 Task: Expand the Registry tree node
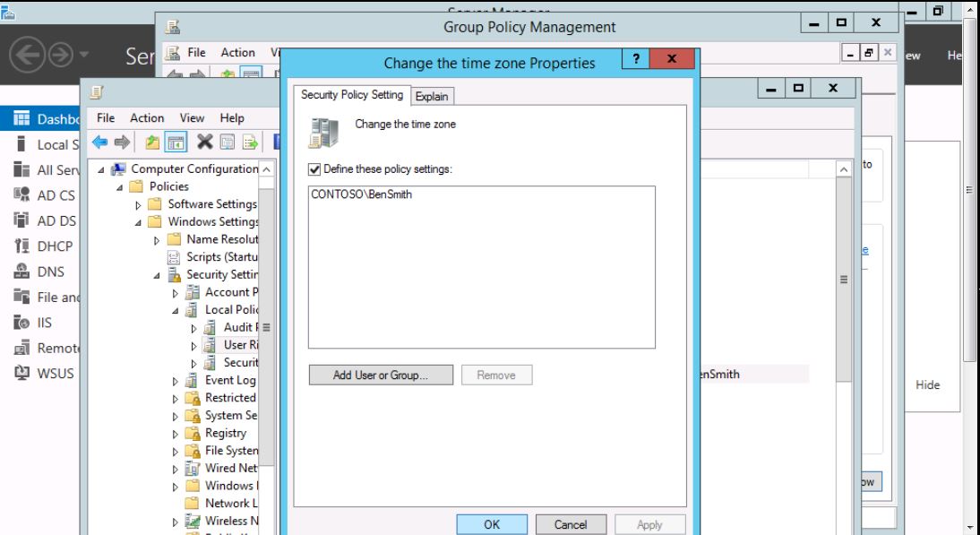(x=176, y=434)
